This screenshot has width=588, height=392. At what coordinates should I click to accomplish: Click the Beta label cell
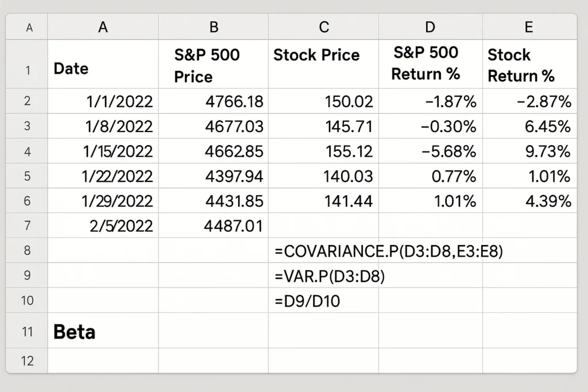(x=102, y=331)
